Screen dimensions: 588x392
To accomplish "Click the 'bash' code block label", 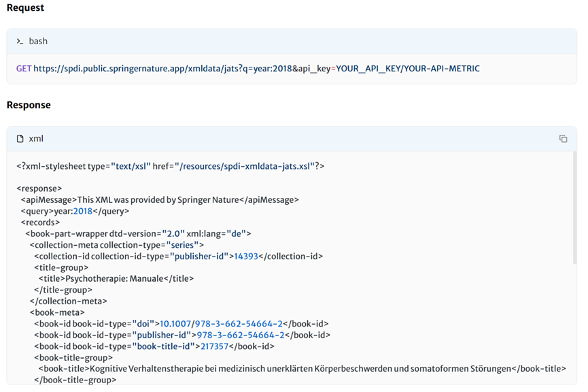I will 38,42.
